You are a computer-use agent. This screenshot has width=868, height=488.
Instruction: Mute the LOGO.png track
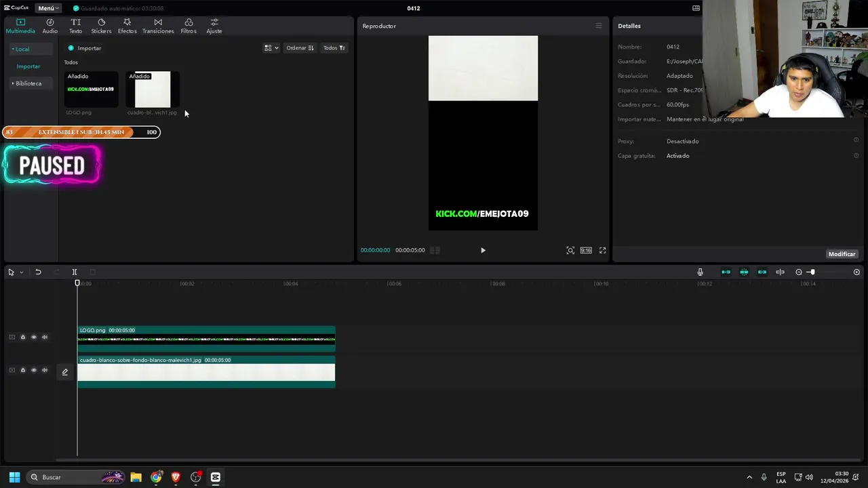45,337
